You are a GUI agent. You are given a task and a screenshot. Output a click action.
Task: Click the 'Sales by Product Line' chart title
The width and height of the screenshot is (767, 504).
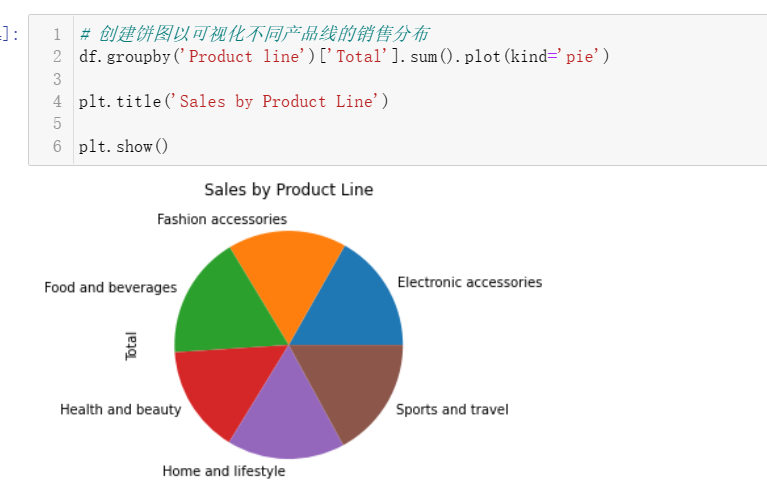pyautogui.click(x=288, y=189)
